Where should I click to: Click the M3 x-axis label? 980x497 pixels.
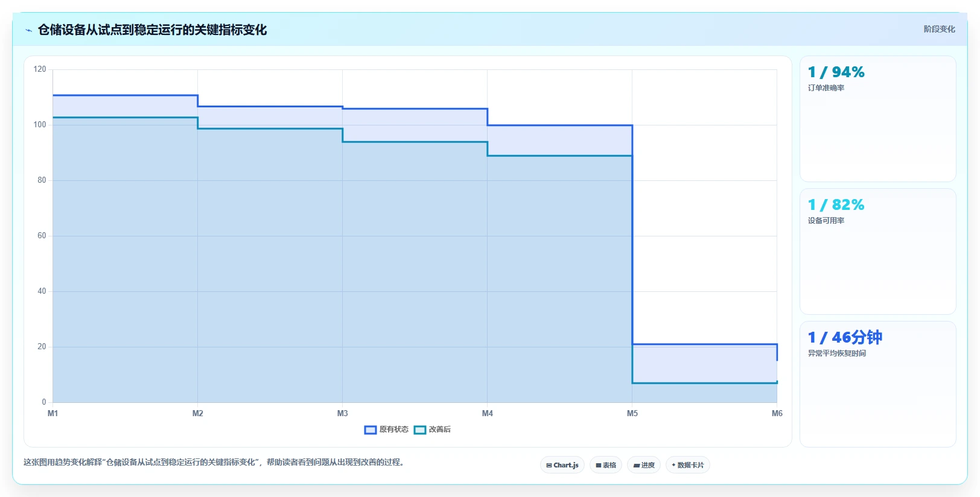(343, 413)
